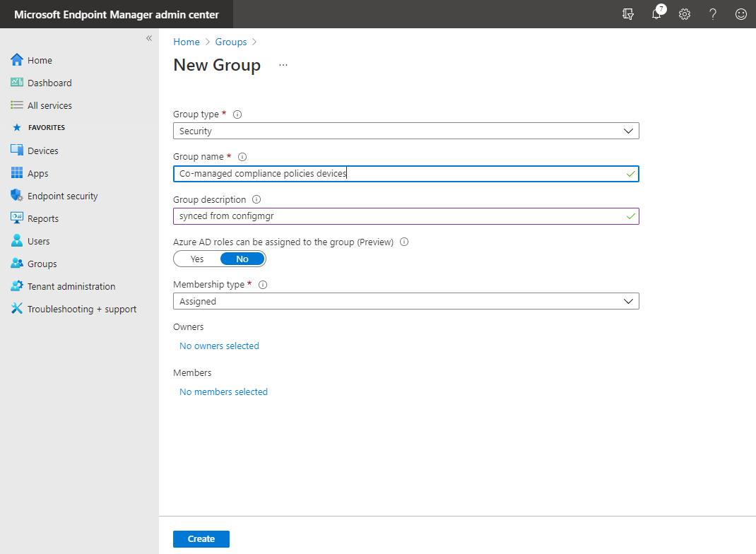Screen dimensions: 756x554
Task: Set Azure AD roles toggle to Yes
Action: (x=196, y=259)
